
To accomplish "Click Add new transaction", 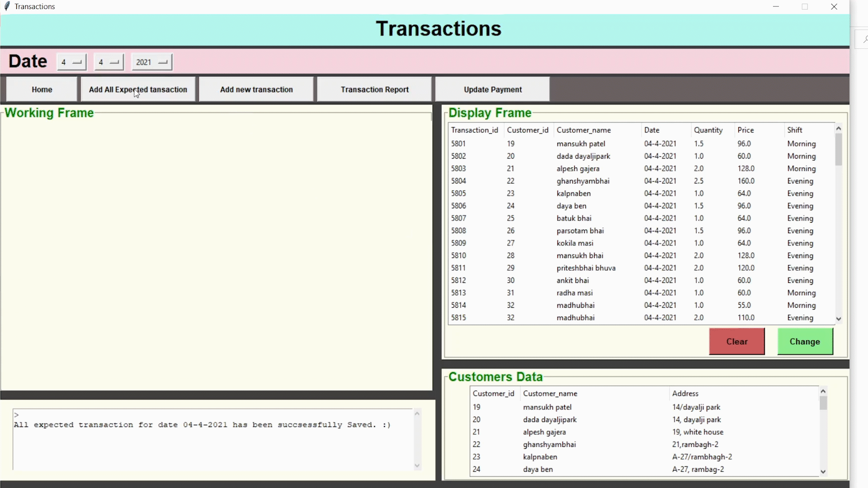I will point(256,89).
